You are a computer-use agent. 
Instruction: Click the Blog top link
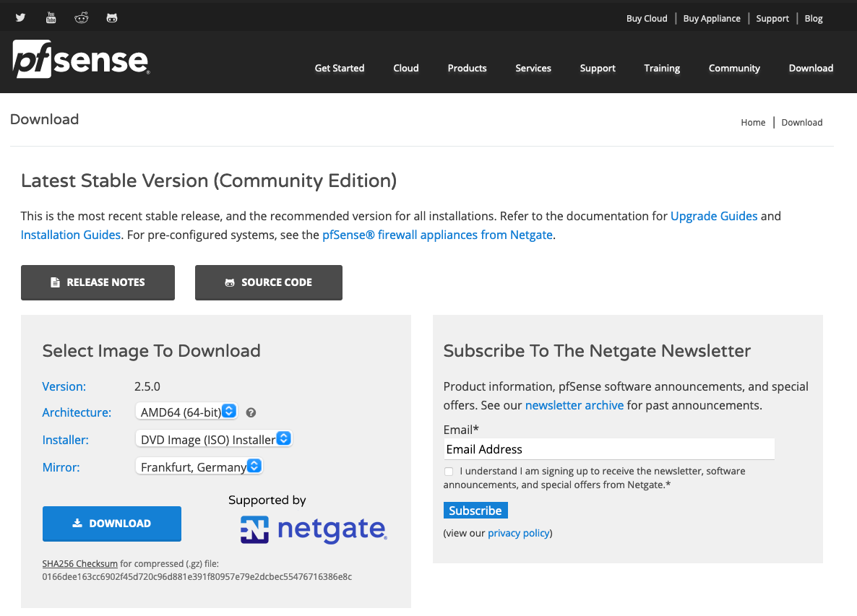(813, 19)
